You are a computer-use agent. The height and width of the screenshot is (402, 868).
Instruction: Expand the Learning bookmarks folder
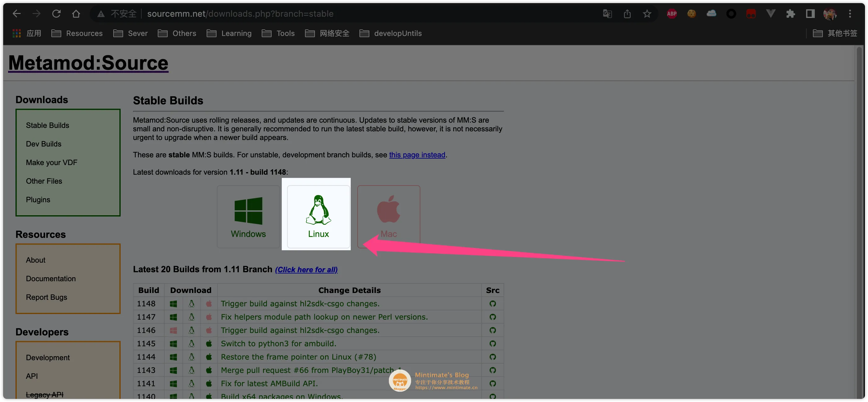pyautogui.click(x=229, y=33)
